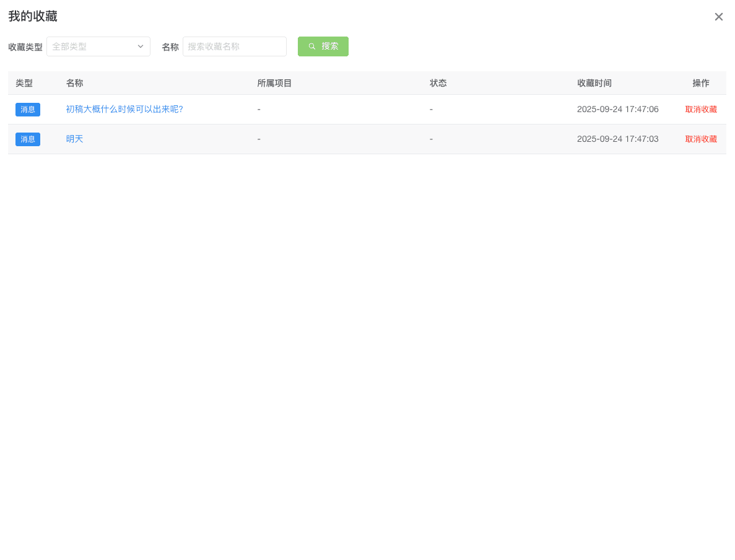Unfavorite the 初稿 message via 取消收藏
Image resolution: width=735 pixels, height=560 pixels.
click(x=701, y=109)
